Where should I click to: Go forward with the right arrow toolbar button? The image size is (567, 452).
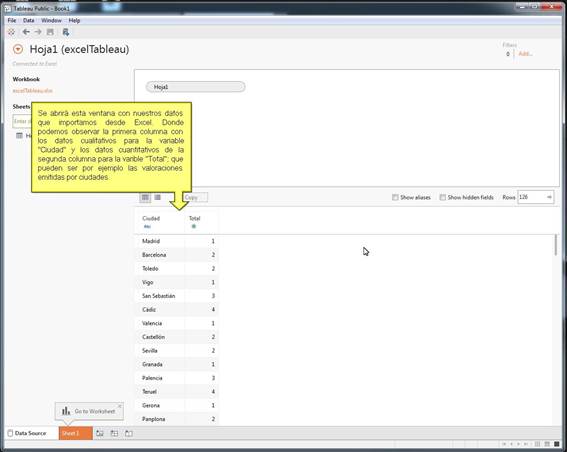38,32
